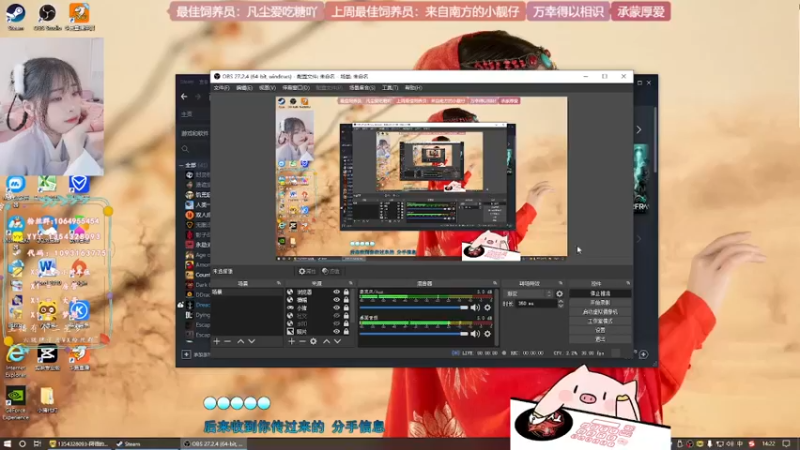Unlock the 浏览器 source lock icon
This screenshot has height=450, width=800.
tap(346, 292)
